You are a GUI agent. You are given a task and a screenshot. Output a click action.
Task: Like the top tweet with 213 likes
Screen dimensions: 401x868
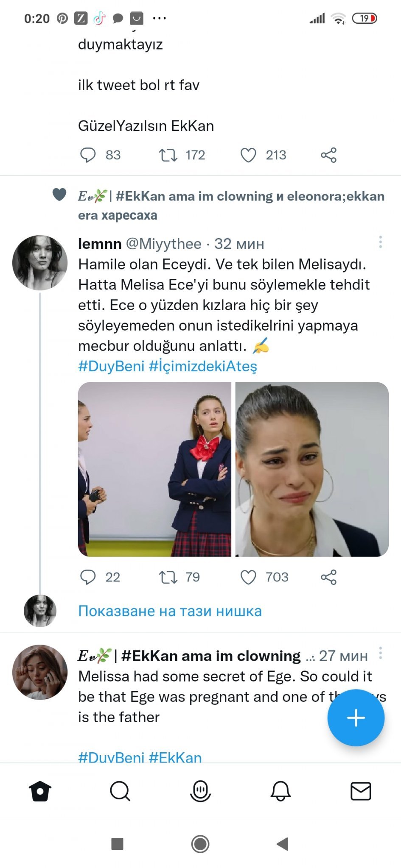tap(248, 155)
